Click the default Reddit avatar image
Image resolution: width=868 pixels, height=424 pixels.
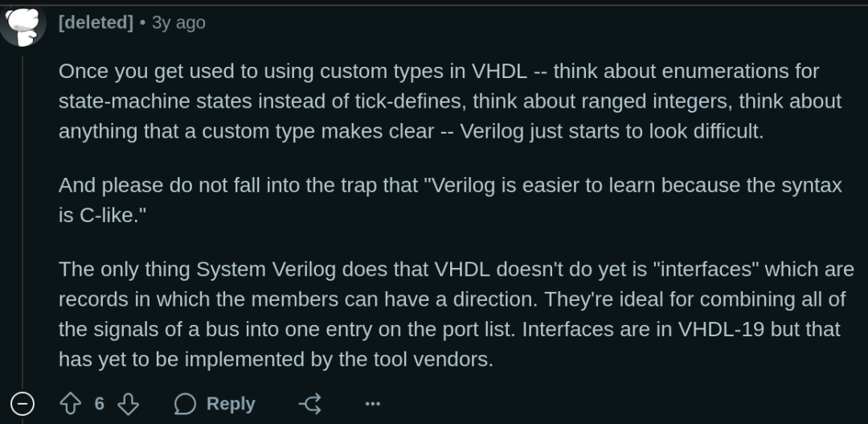tap(23, 25)
